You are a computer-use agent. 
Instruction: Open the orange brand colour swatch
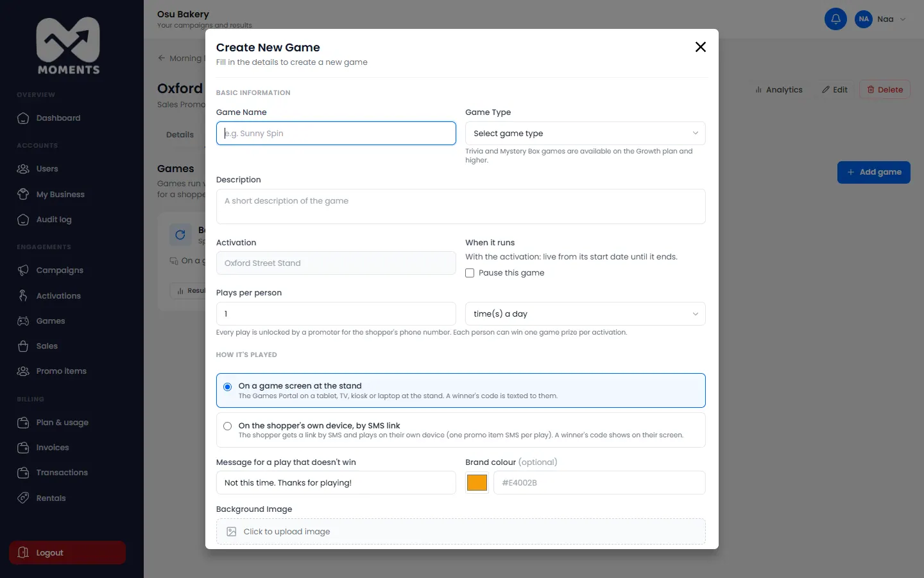point(477,483)
